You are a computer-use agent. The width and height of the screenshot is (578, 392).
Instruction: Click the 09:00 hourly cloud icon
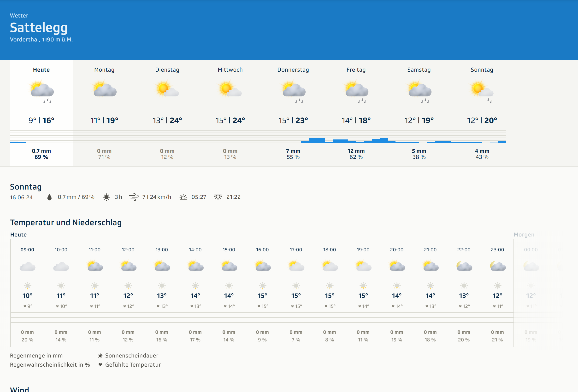pyautogui.click(x=27, y=266)
